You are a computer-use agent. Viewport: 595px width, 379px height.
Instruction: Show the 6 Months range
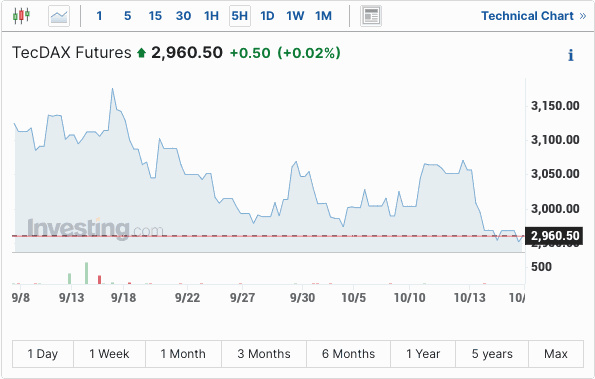(348, 354)
